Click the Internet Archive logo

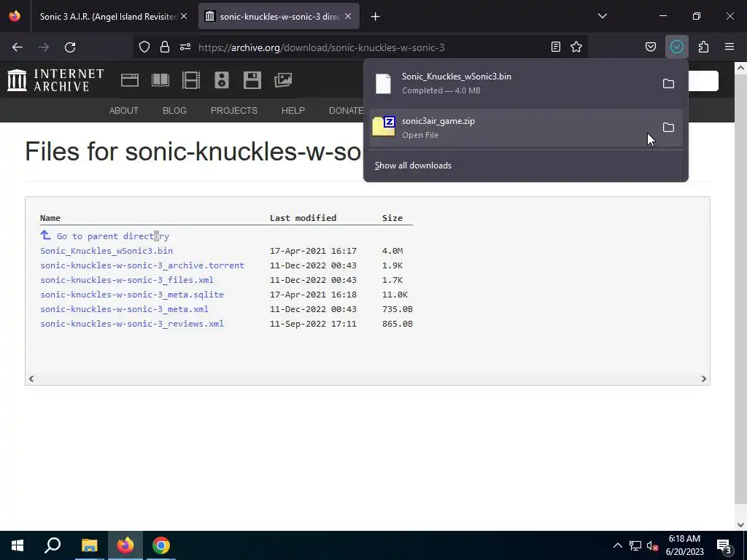55,80
